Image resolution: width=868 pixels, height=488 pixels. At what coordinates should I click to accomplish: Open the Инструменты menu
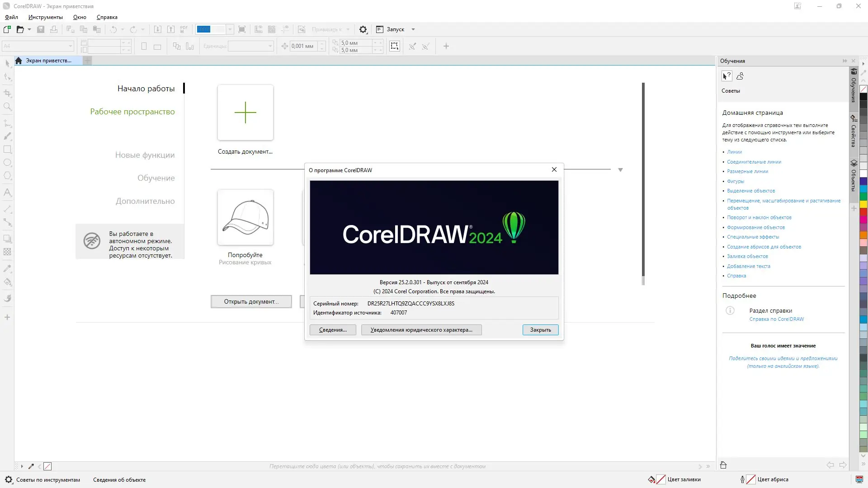pyautogui.click(x=45, y=17)
